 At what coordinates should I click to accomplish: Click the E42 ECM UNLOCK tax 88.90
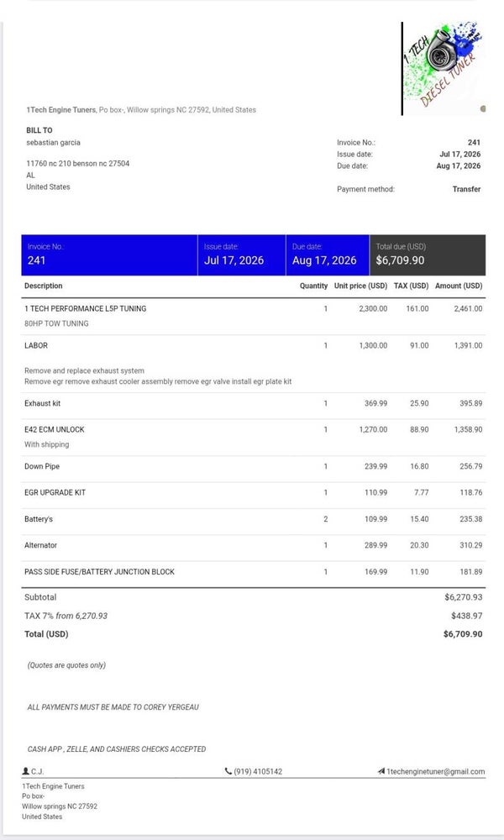(x=419, y=429)
